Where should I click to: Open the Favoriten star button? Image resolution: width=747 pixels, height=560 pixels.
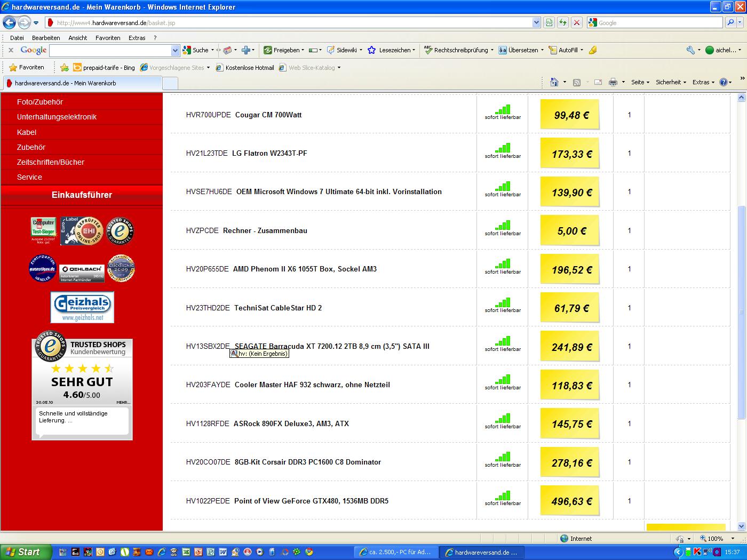tap(27, 67)
